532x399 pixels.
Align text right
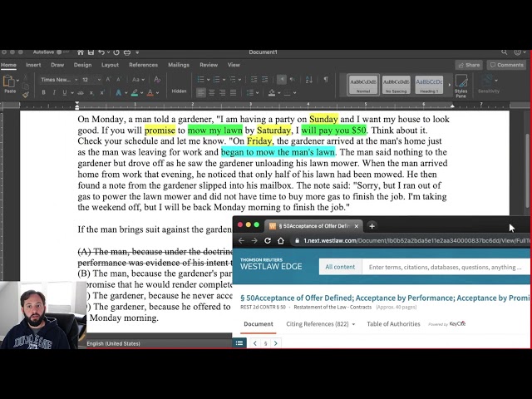coord(222,92)
